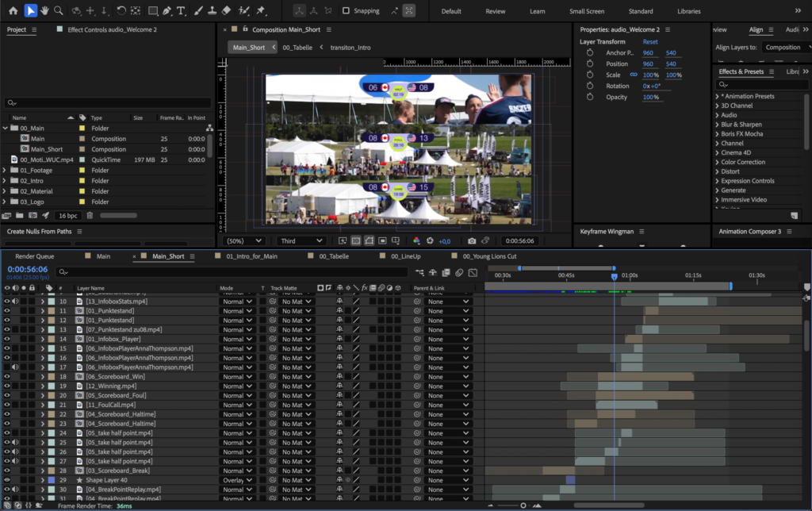Viewport: 812px width, 511px height.
Task: Select the Eraser tool
Action: click(226, 11)
